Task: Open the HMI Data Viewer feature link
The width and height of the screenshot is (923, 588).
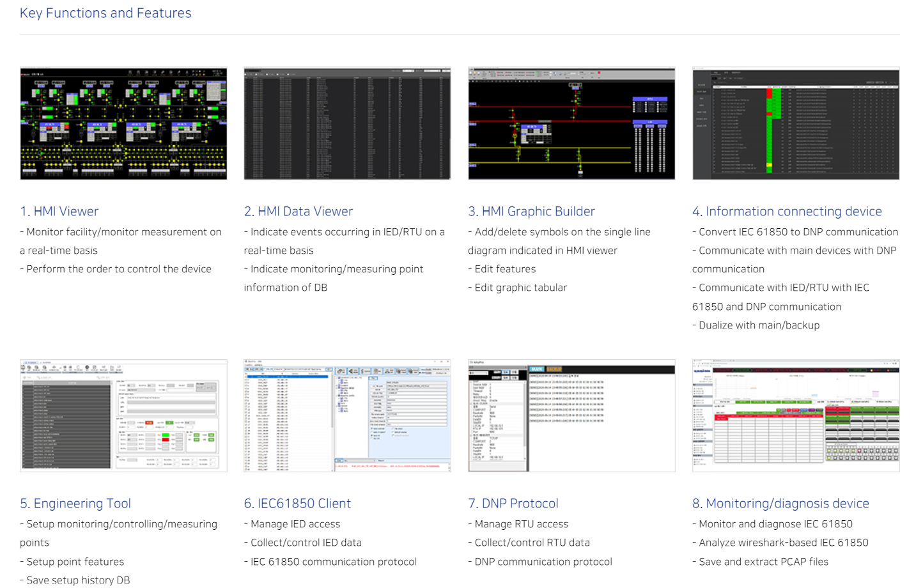Action: click(299, 211)
